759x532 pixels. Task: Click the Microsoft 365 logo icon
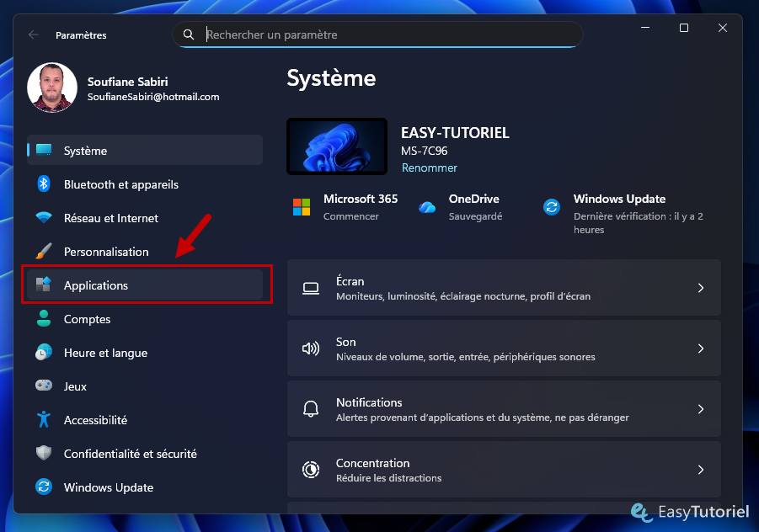(302, 207)
